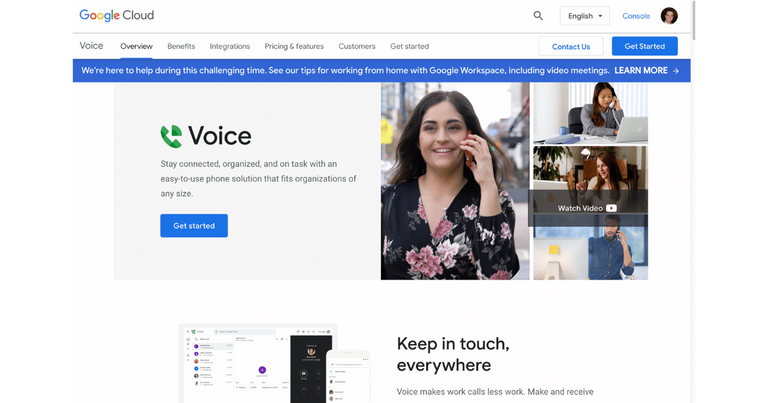Click the YouTube play icon beside Watch Video
Viewport: 768px width, 403px height.
point(611,208)
